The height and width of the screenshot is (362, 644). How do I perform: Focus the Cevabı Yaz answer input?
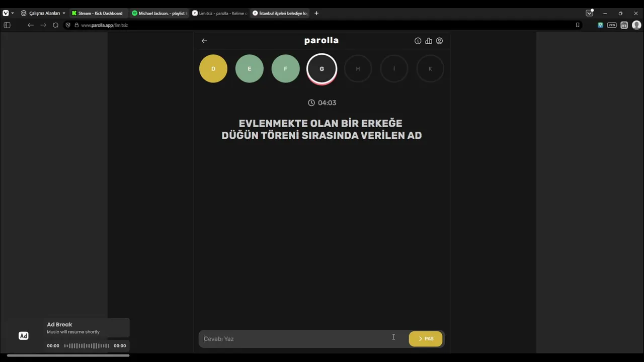click(x=303, y=339)
